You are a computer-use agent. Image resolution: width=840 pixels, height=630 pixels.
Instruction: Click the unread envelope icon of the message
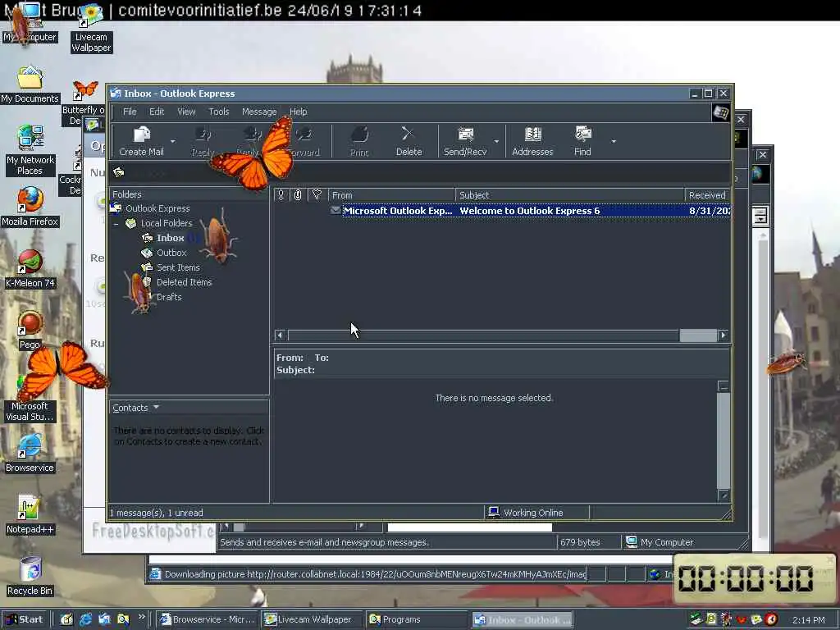(x=336, y=211)
